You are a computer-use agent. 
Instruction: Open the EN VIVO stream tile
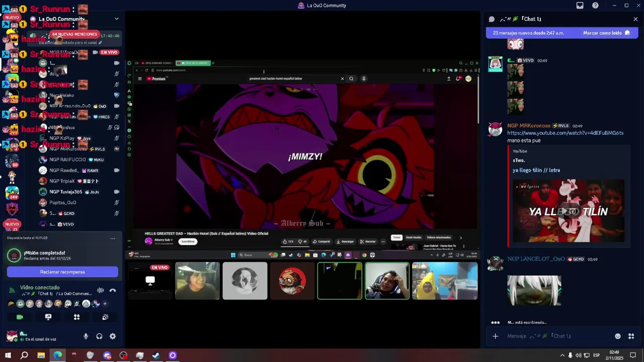coord(150,281)
